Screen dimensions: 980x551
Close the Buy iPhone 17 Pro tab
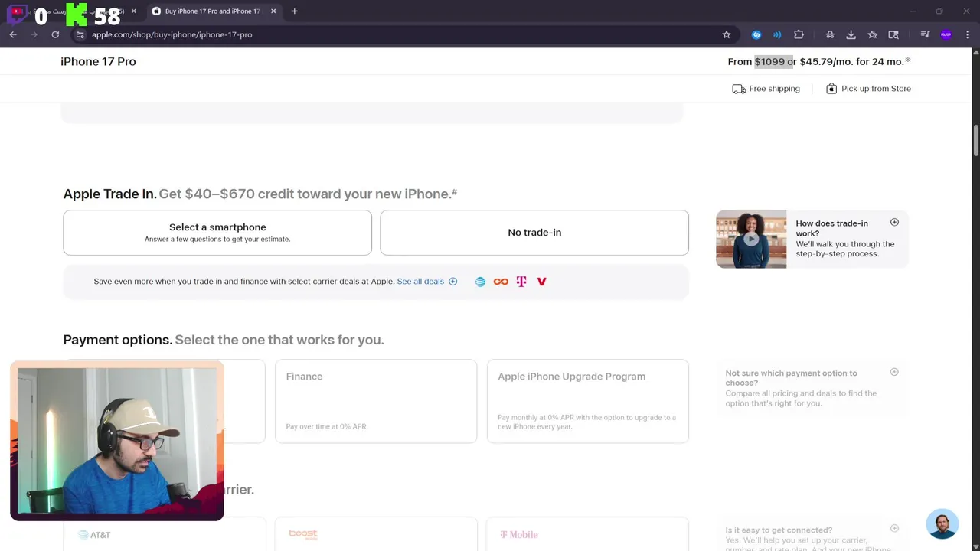pos(273,11)
